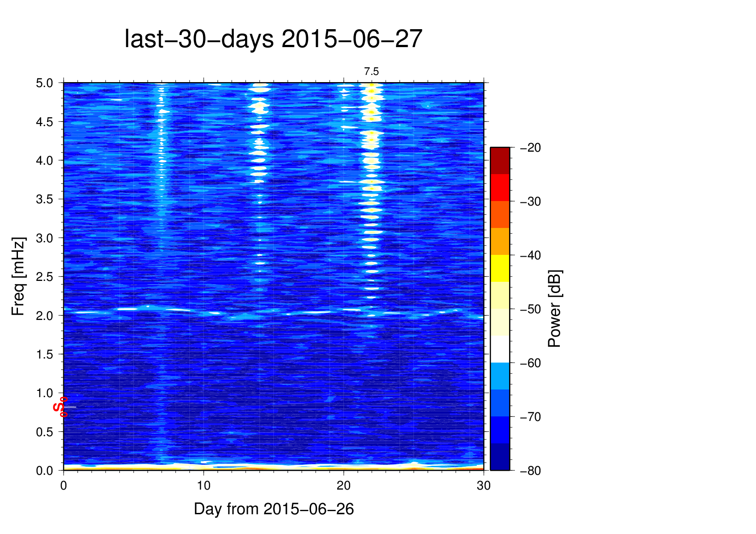Screen dimensions: 756x534
Task: Click the x-axis tick label 30
Action: point(483,486)
